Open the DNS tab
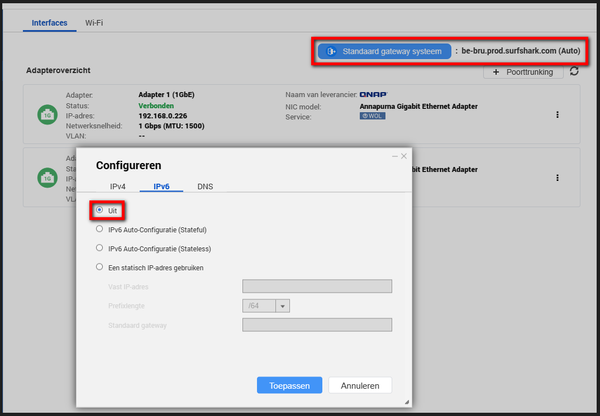600x416 pixels. click(204, 186)
